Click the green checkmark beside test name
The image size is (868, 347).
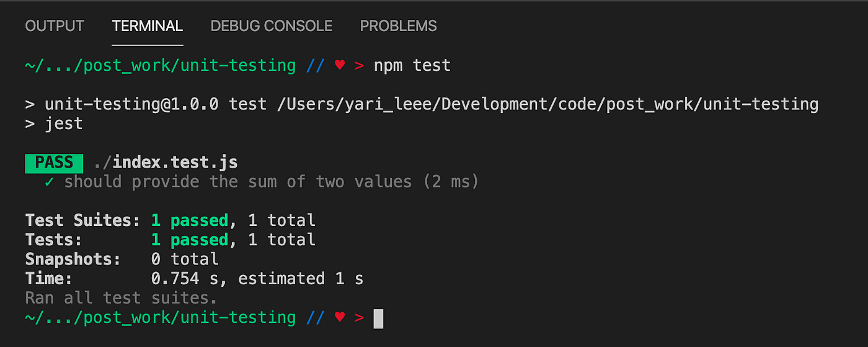click(x=49, y=182)
